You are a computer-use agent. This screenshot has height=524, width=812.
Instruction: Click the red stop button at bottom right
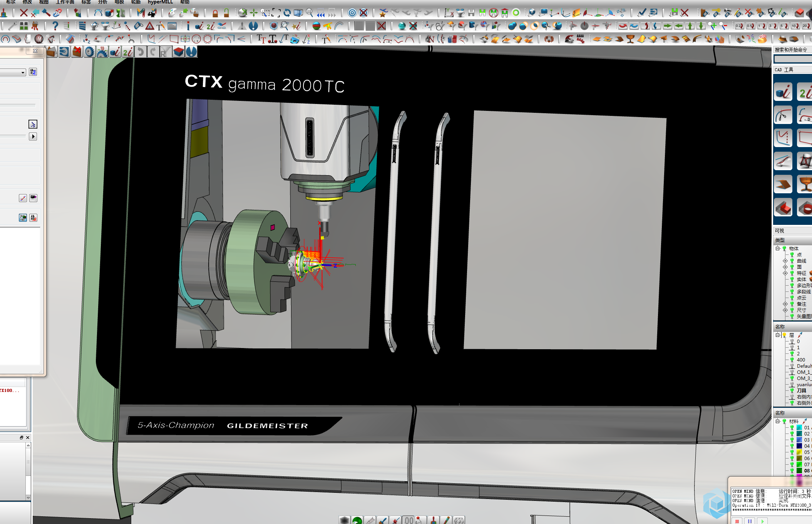737,521
